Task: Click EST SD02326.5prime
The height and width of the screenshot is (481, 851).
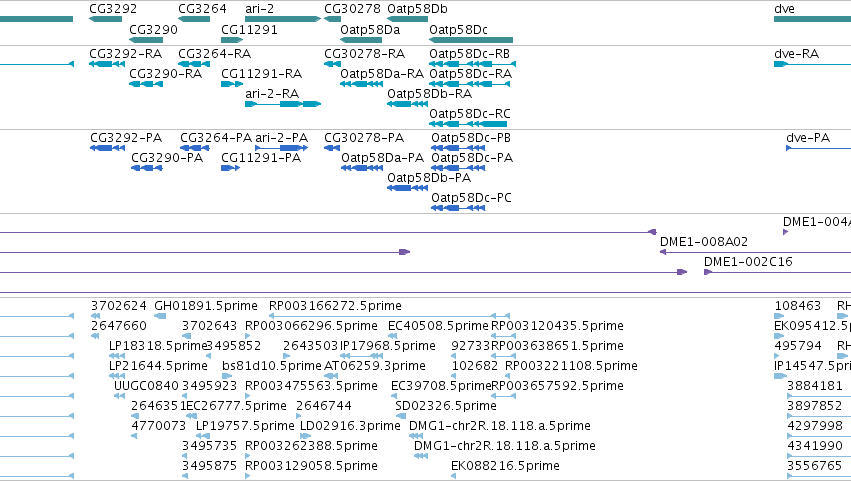Action: [x=401, y=416]
